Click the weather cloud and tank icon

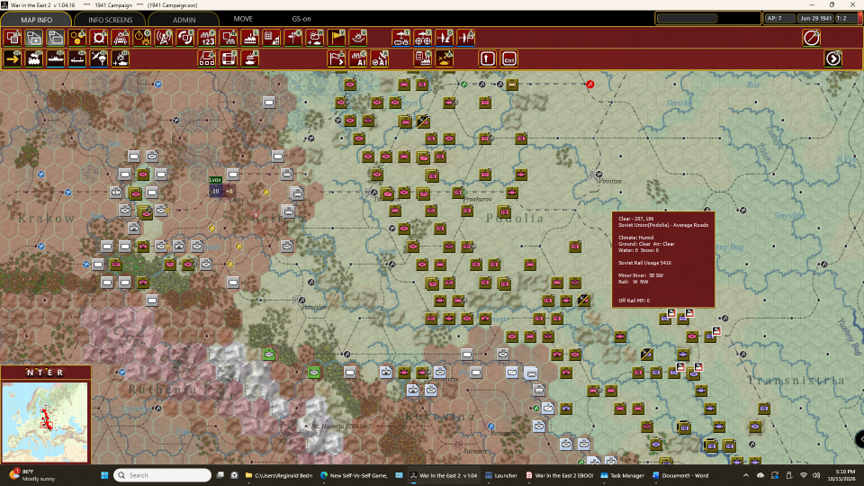click(315, 38)
